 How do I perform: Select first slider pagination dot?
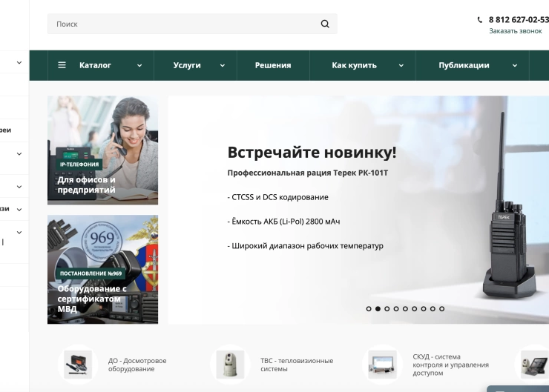[x=369, y=309]
